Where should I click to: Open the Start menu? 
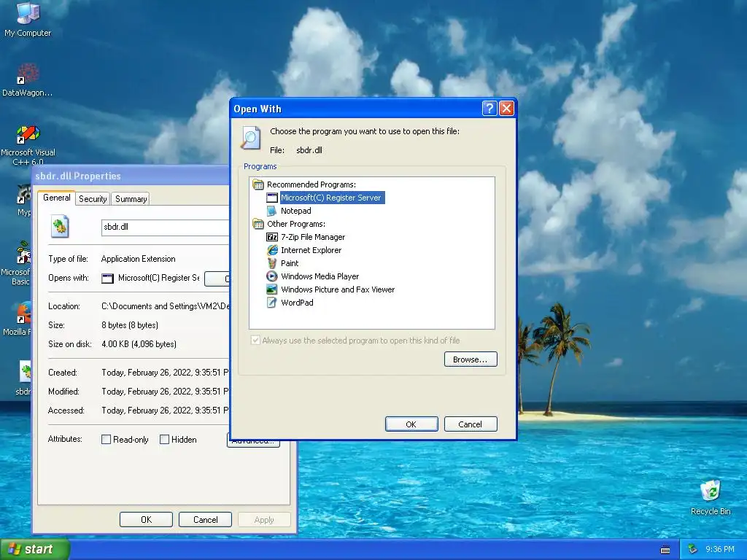tap(35, 549)
